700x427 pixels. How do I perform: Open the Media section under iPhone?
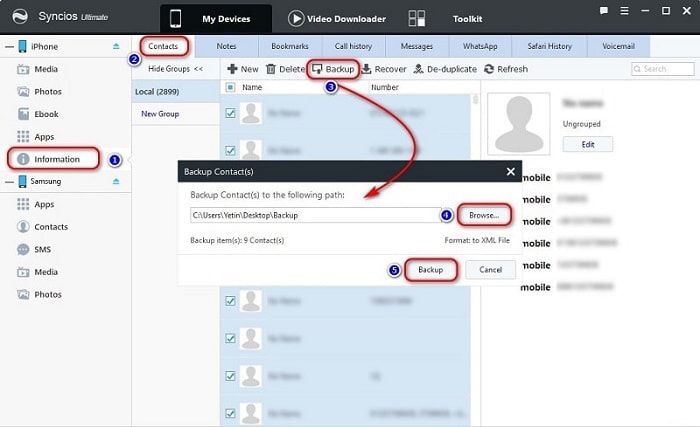46,70
